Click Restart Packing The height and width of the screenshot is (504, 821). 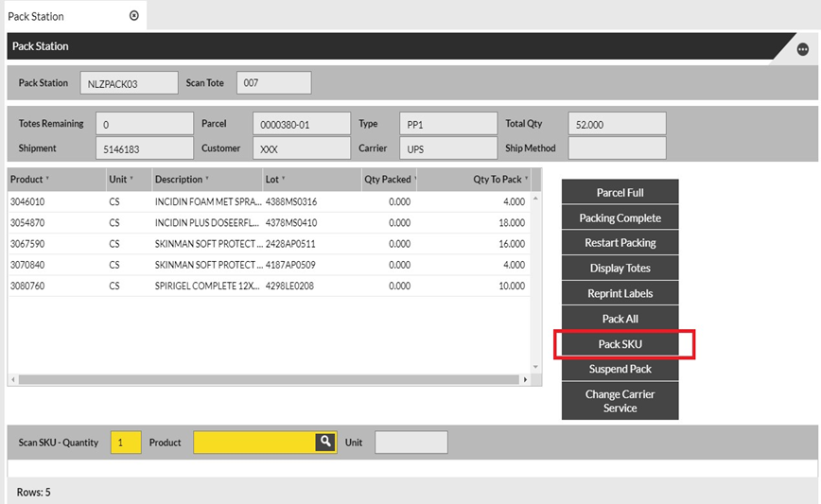(620, 243)
